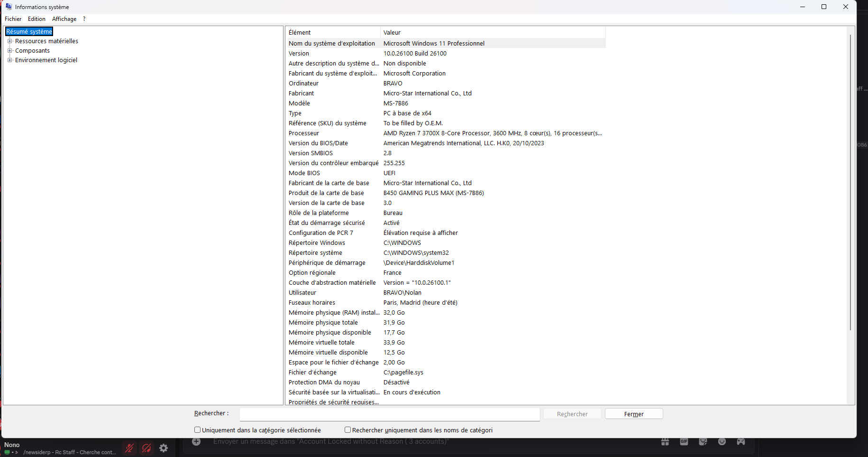Click the AMD Ryzen 7 3700X processor value
Image resolution: width=868 pixels, height=457 pixels.
point(493,133)
